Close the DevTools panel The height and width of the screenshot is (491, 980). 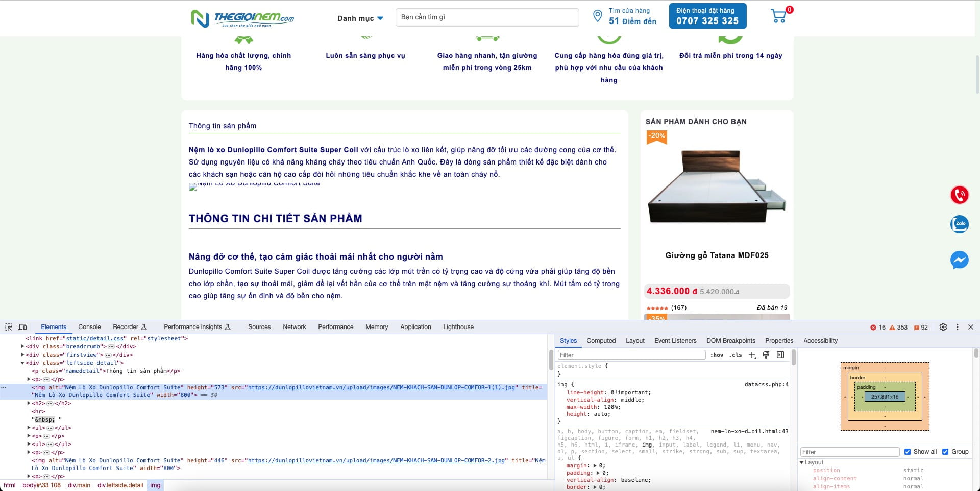pyautogui.click(x=971, y=327)
